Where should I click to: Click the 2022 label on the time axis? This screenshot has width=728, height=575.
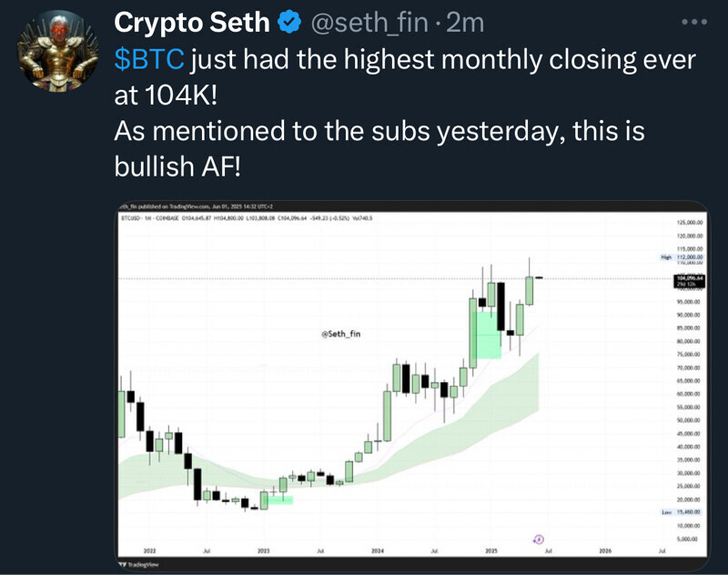[x=148, y=551]
